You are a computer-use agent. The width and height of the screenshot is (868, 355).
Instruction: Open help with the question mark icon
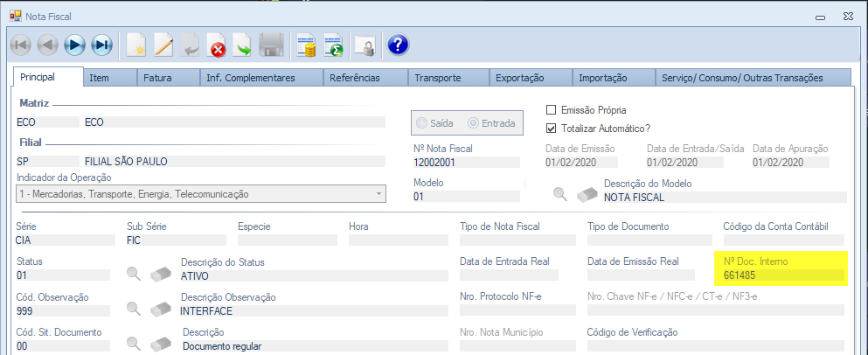click(398, 45)
